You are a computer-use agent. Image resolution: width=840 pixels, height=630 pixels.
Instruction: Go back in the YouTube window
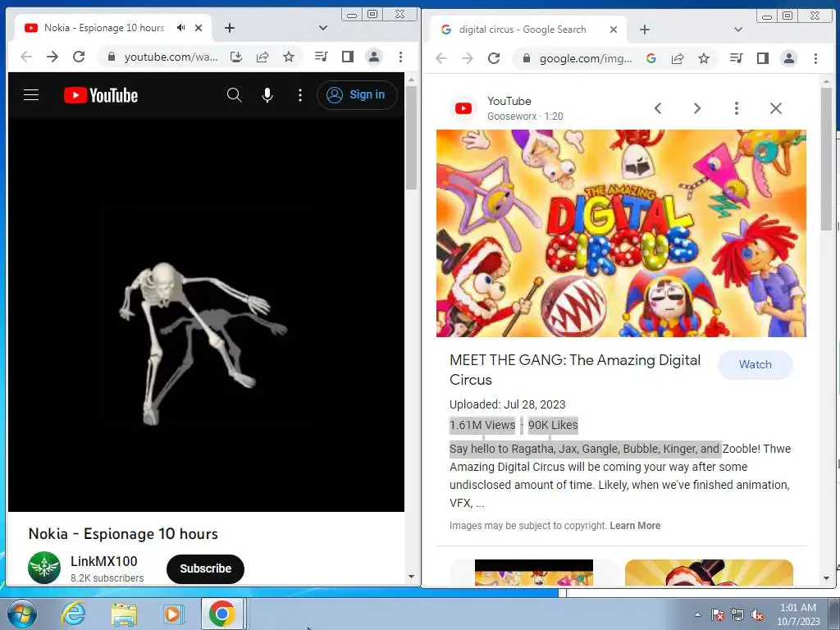pyautogui.click(x=25, y=57)
